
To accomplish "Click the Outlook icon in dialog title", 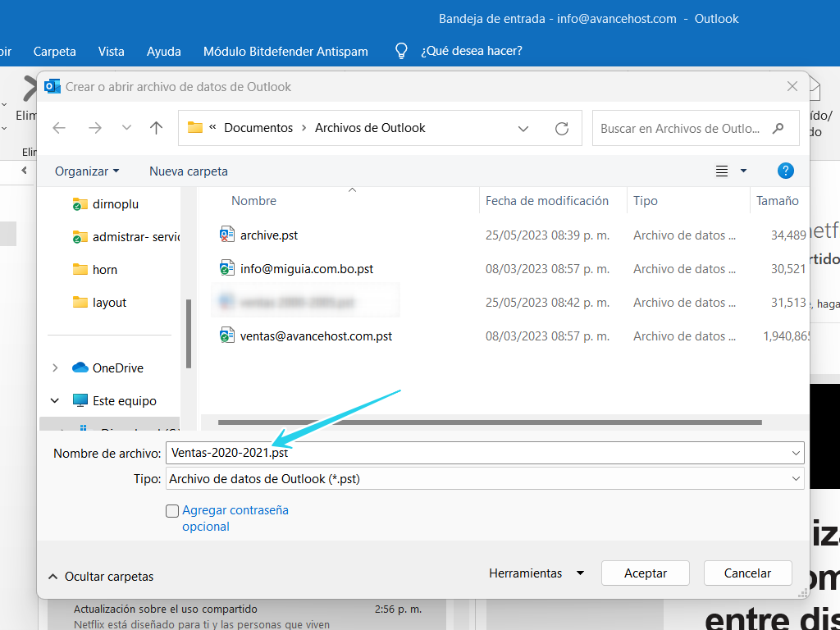I will click(52, 86).
